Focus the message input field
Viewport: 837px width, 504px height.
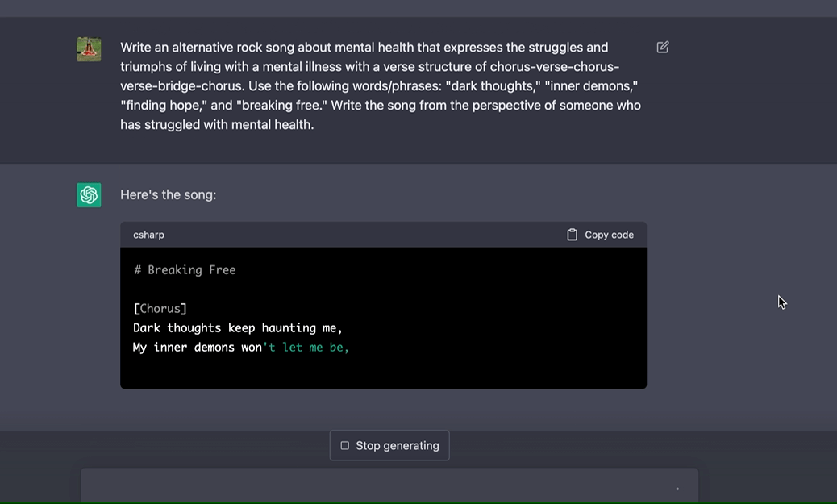379,487
